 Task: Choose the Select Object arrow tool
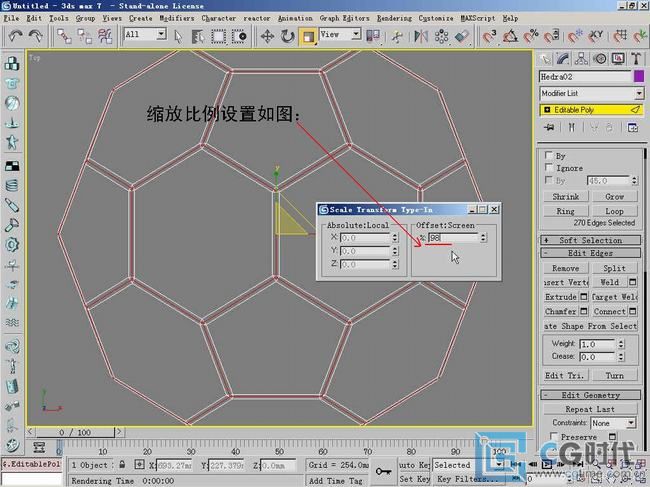[x=178, y=36]
